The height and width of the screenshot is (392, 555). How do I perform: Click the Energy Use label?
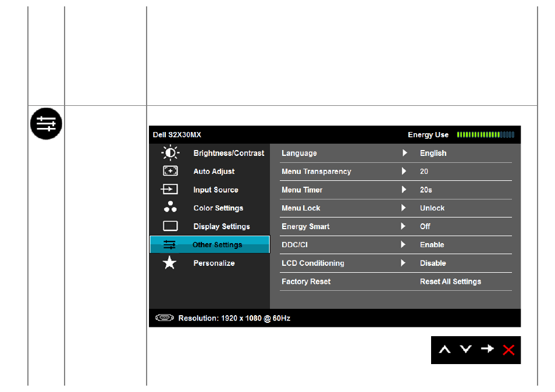coord(428,135)
